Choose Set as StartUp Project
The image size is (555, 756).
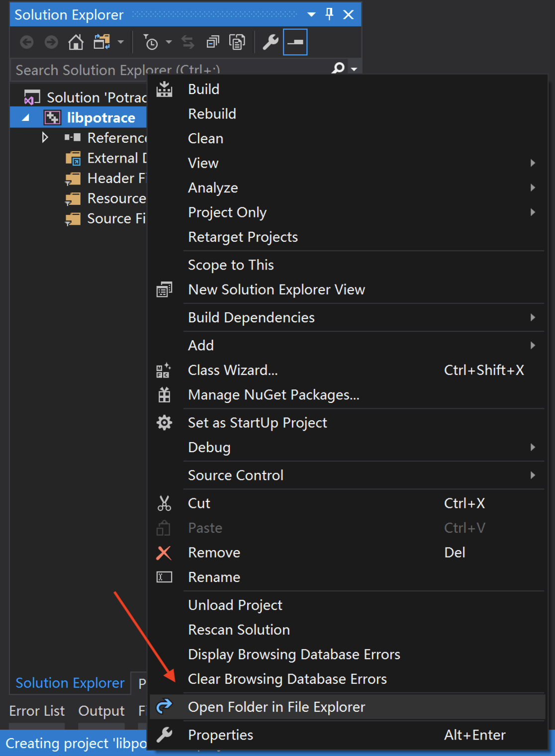tap(257, 423)
